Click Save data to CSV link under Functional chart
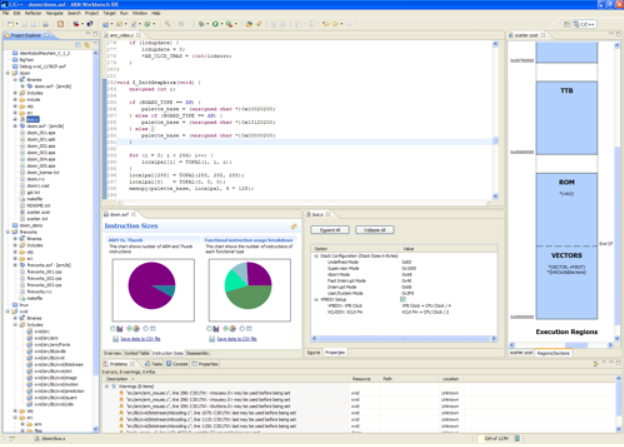This screenshot has height=447, width=624. tap(236, 339)
